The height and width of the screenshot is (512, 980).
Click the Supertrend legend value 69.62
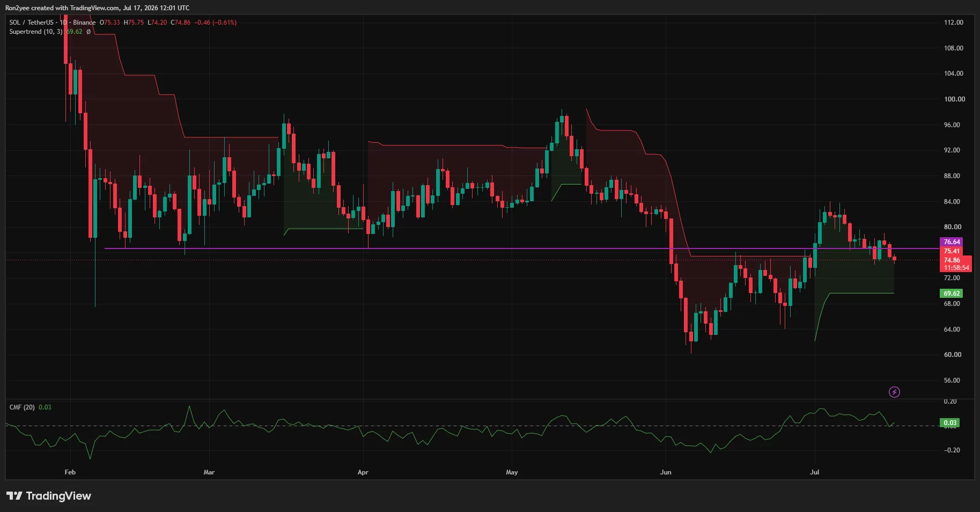[75, 32]
